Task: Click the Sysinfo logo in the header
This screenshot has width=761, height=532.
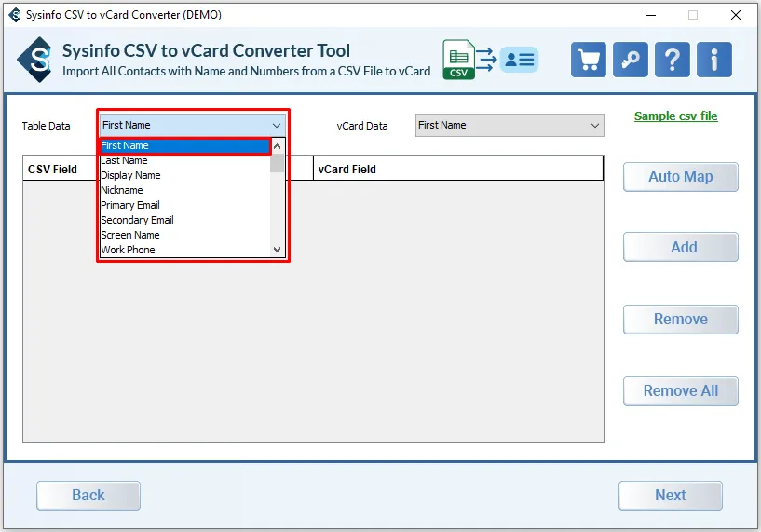Action: pyautogui.click(x=34, y=60)
